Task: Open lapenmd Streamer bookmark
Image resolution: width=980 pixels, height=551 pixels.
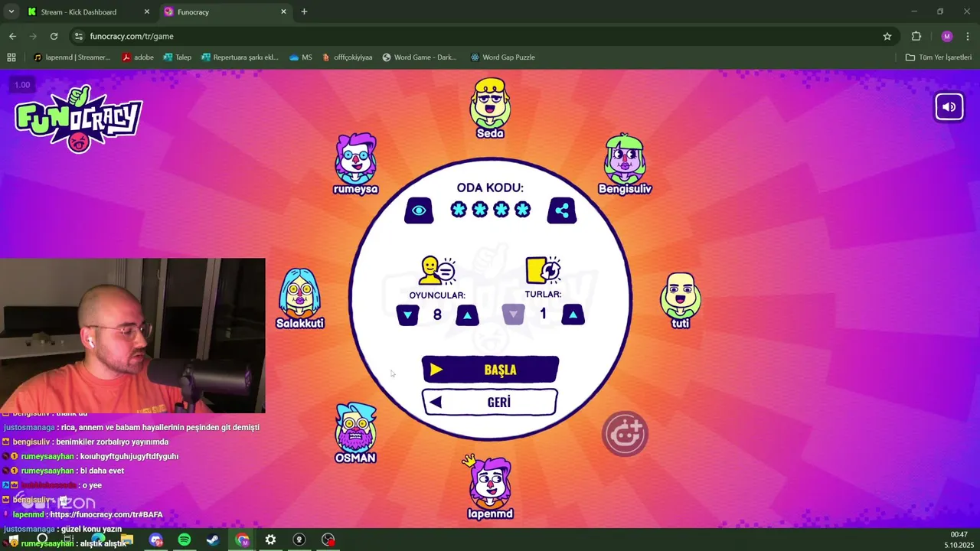Action: (x=72, y=57)
